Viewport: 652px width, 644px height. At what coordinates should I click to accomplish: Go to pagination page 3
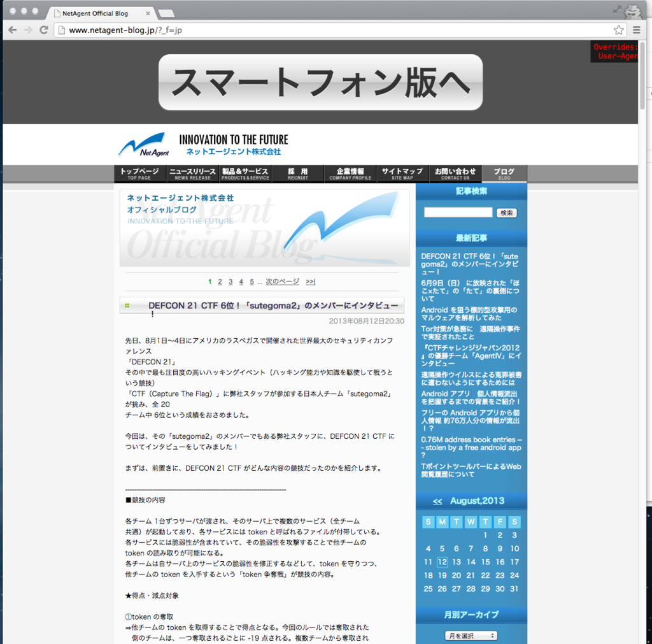230,282
